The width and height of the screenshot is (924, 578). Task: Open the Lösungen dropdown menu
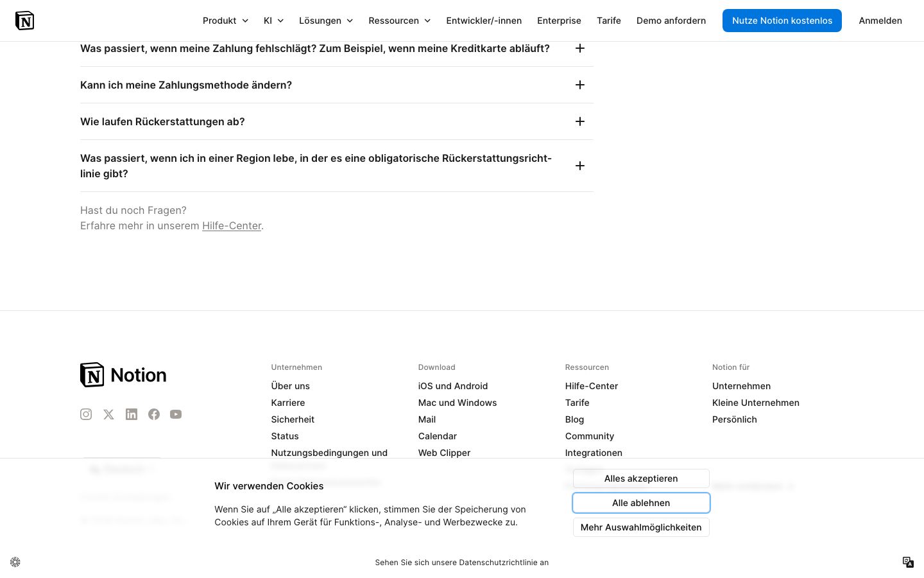pos(326,21)
